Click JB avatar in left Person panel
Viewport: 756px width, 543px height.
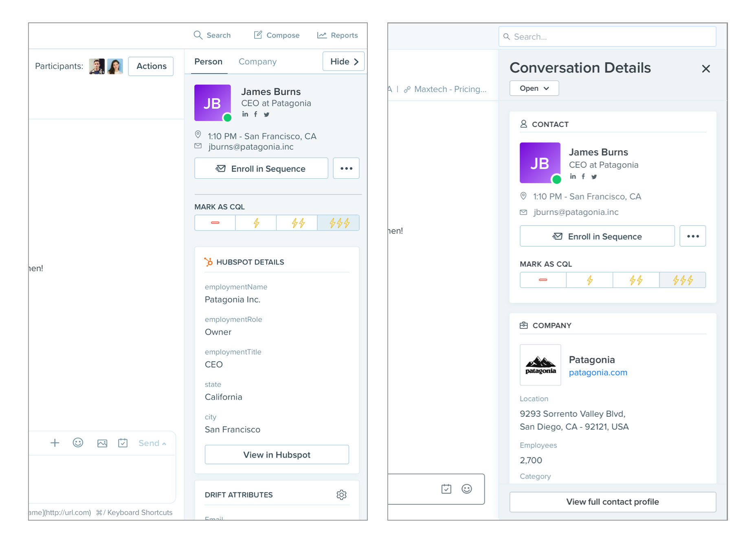213,103
